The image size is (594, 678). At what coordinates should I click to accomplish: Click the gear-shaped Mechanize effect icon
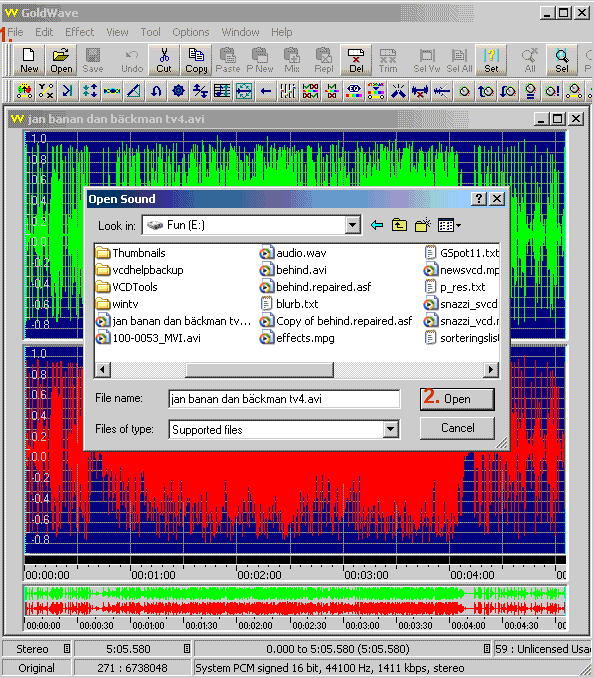(x=178, y=91)
